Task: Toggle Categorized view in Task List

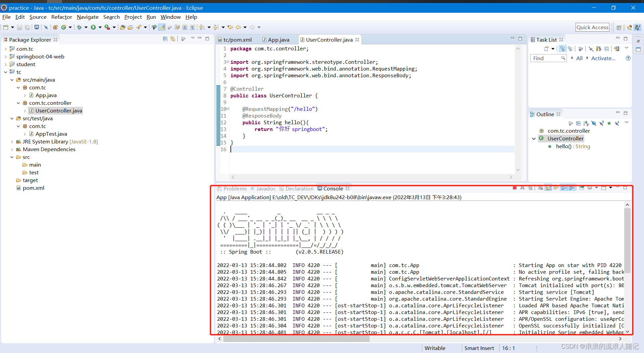Action: 562,49
